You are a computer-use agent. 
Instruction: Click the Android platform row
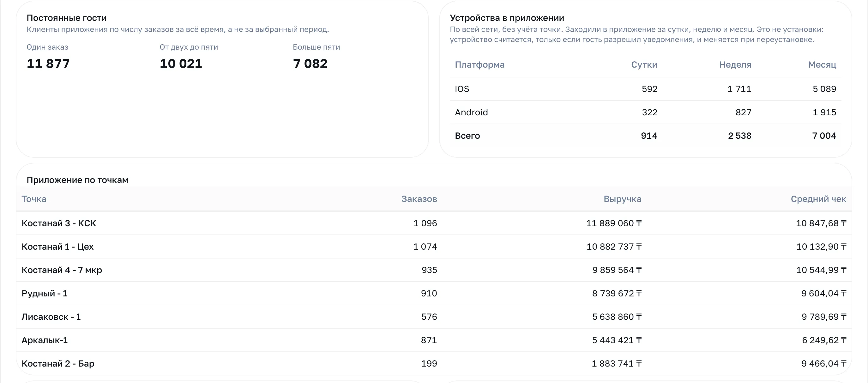[646, 112]
